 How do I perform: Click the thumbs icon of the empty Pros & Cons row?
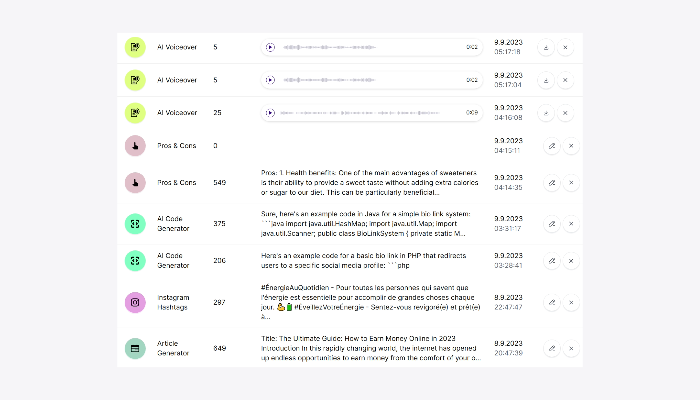[x=135, y=146]
